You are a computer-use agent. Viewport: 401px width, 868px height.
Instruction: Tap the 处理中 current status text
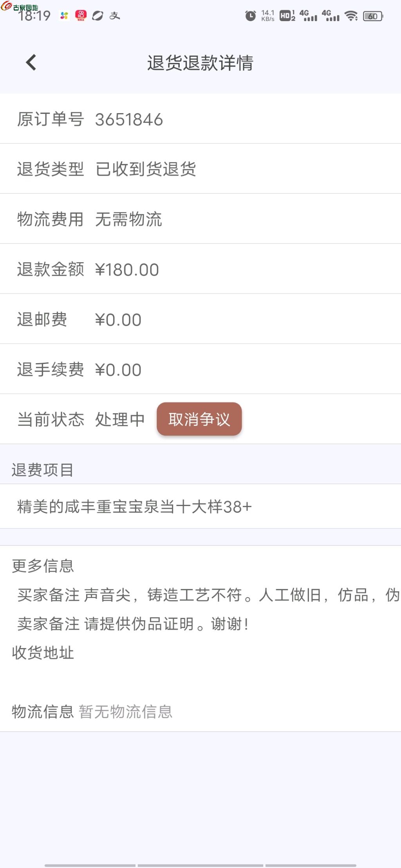click(x=120, y=420)
